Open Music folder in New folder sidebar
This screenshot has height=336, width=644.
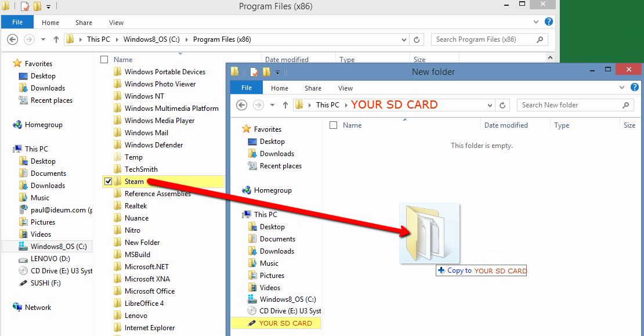pos(263,263)
